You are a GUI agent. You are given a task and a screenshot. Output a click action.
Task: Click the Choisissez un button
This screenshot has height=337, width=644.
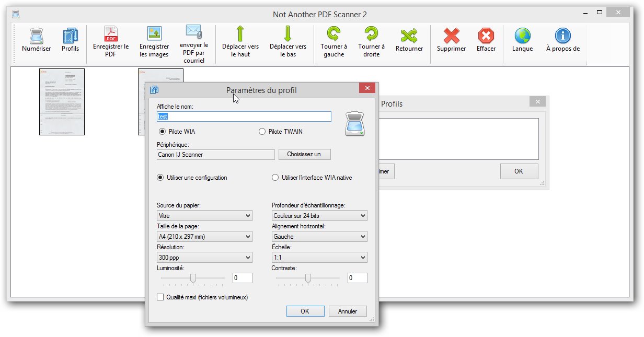coord(304,155)
